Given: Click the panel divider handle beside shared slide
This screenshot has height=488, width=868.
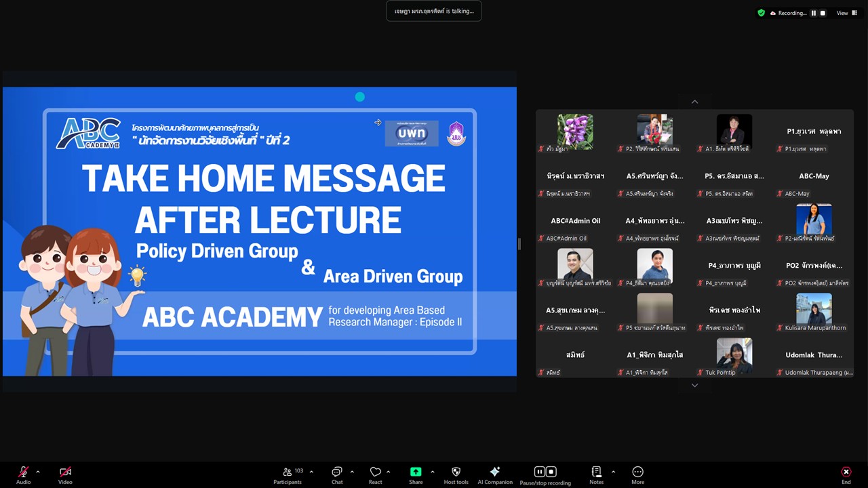Looking at the screenshot, I should coord(519,244).
